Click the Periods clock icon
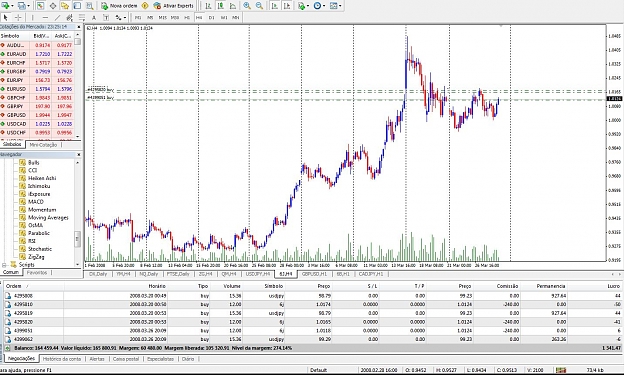Viewport: 625px width, 375px height. click(317, 6)
